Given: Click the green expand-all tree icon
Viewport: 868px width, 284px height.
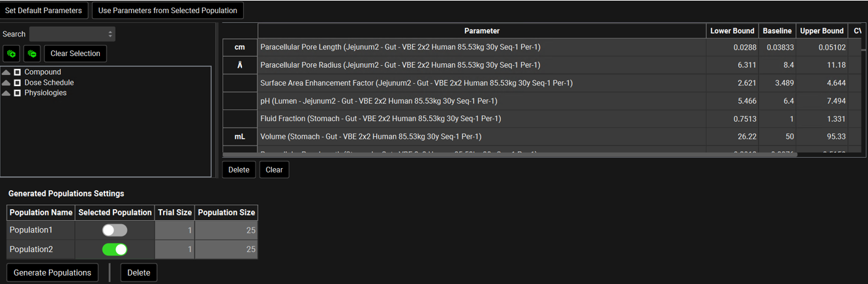Looking at the screenshot, I should pyautogui.click(x=12, y=53).
